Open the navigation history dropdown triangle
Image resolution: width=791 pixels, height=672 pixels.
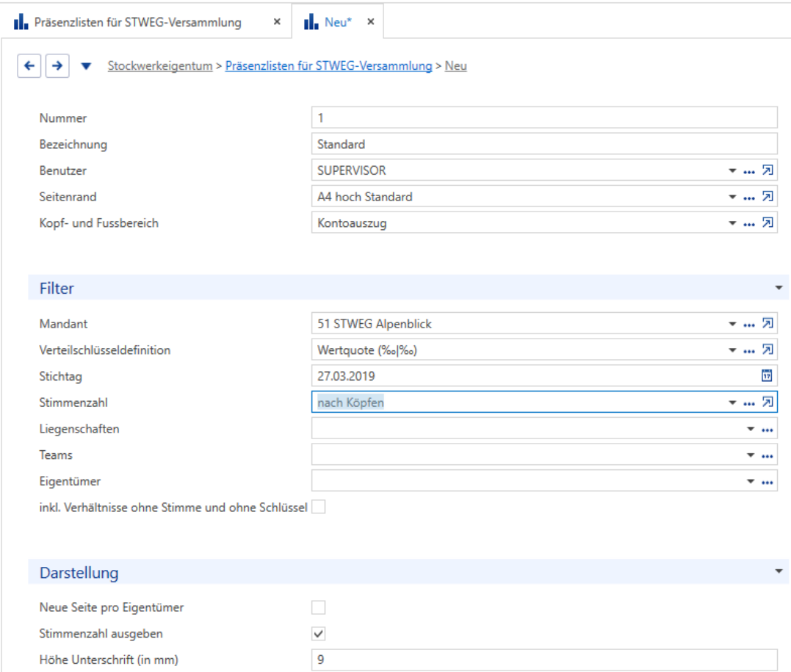point(86,66)
